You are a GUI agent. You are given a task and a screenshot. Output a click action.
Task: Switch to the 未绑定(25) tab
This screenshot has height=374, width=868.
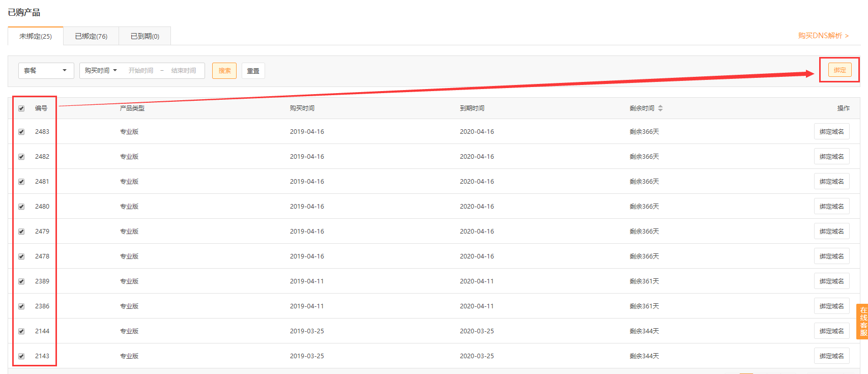pyautogui.click(x=36, y=36)
